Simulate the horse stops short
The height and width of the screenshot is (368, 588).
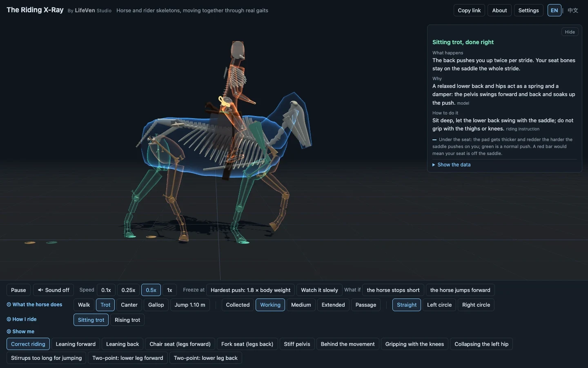(x=393, y=290)
